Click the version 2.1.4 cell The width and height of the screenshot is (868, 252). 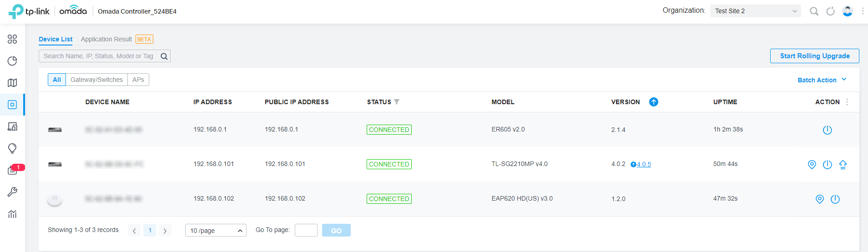(618, 130)
